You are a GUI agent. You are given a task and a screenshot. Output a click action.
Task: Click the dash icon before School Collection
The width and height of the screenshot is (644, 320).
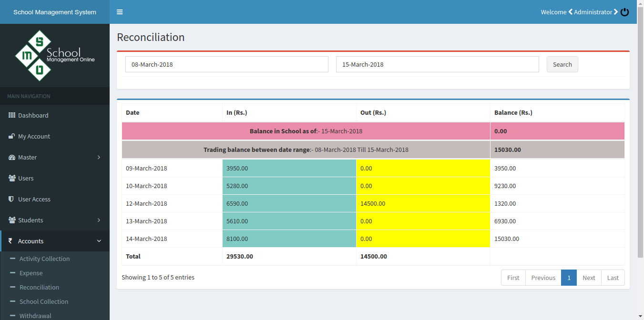12,301
